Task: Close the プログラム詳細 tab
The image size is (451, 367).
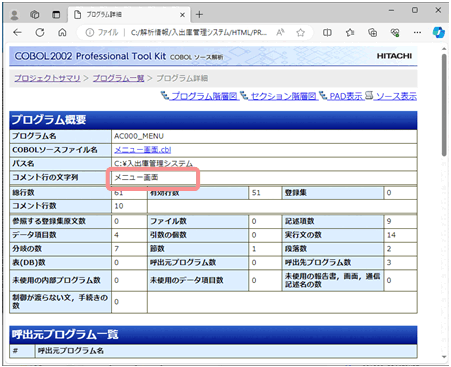Action: [182, 15]
